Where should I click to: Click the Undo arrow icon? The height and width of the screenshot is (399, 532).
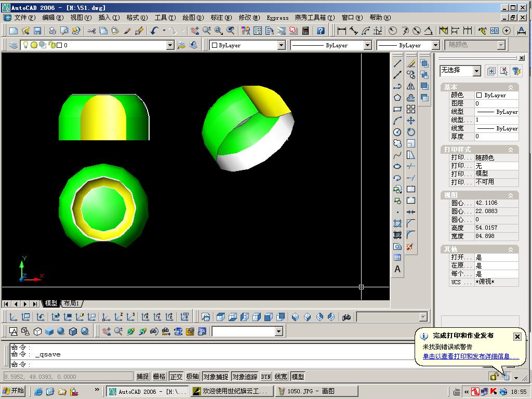(x=155, y=31)
